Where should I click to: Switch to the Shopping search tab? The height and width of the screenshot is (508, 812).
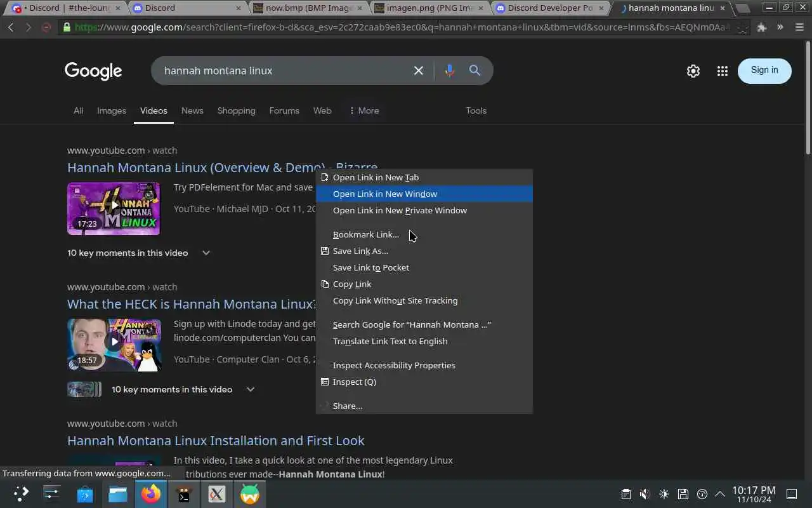[x=236, y=110]
